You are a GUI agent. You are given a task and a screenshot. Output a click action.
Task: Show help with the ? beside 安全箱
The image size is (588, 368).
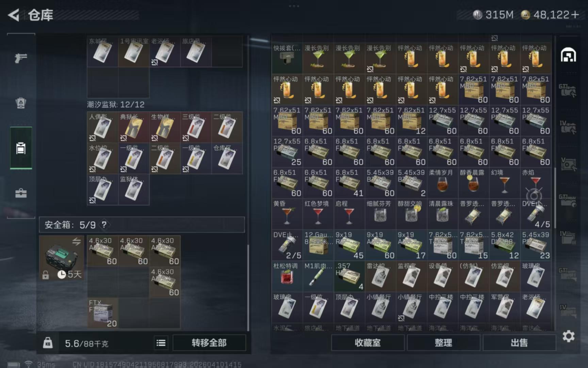104,225
